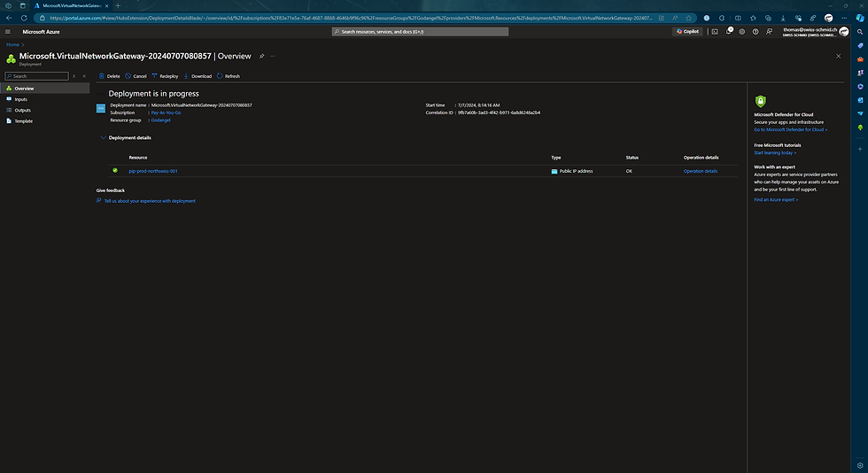This screenshot has height=473, width=868.
Task: Open the browser tab actions menu icon
Action: pos(23,5)
